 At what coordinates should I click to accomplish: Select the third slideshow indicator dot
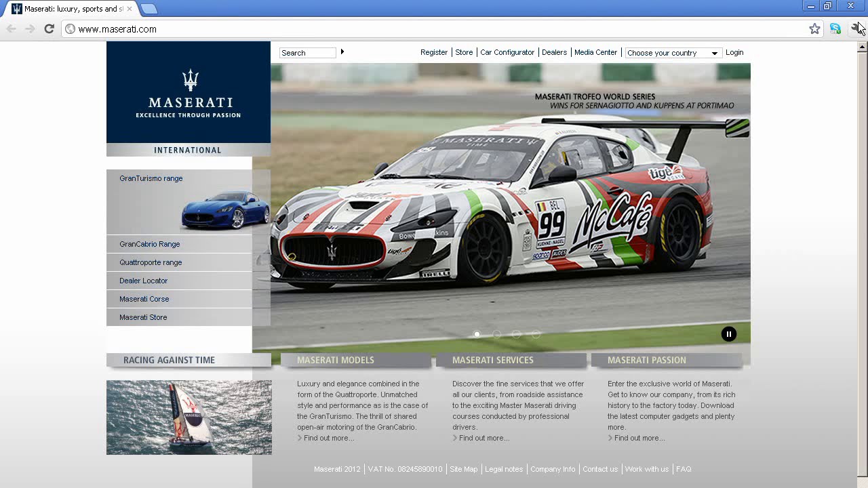click(517, 334)
